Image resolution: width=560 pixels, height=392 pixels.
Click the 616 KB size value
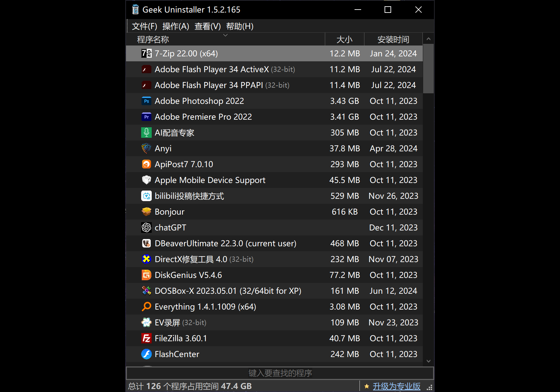coord(345,212)
